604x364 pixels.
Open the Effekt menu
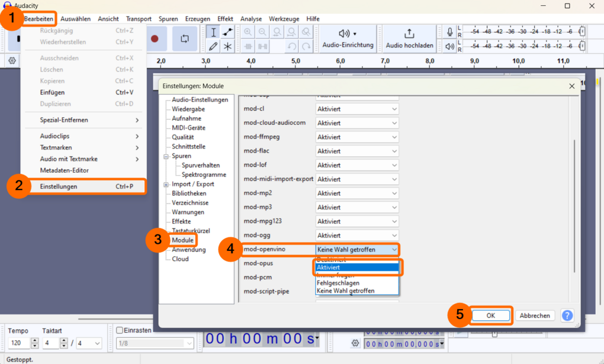point(225,19)
